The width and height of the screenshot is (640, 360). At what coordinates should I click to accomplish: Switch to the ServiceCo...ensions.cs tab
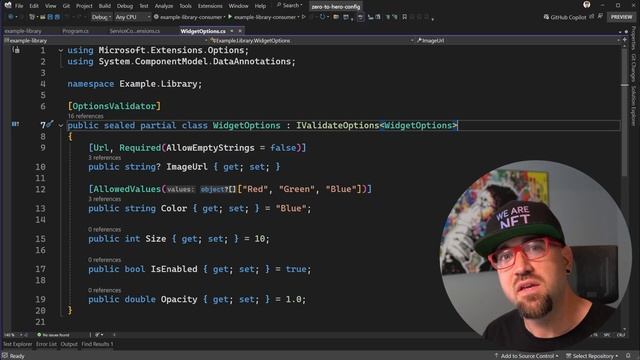tap(135, 31)
